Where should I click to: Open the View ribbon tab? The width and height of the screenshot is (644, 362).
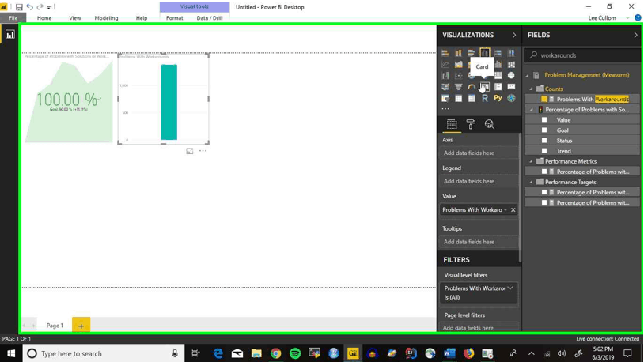coord(74,18)
